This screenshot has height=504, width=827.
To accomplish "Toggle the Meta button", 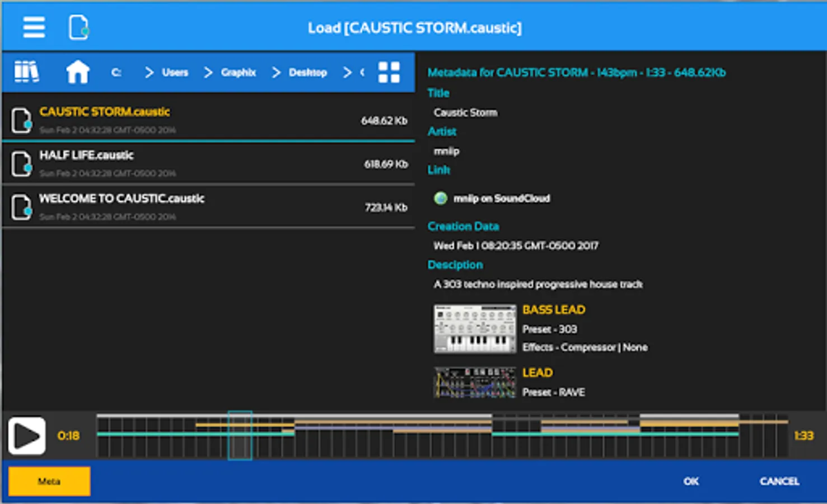I will [49, 481].
